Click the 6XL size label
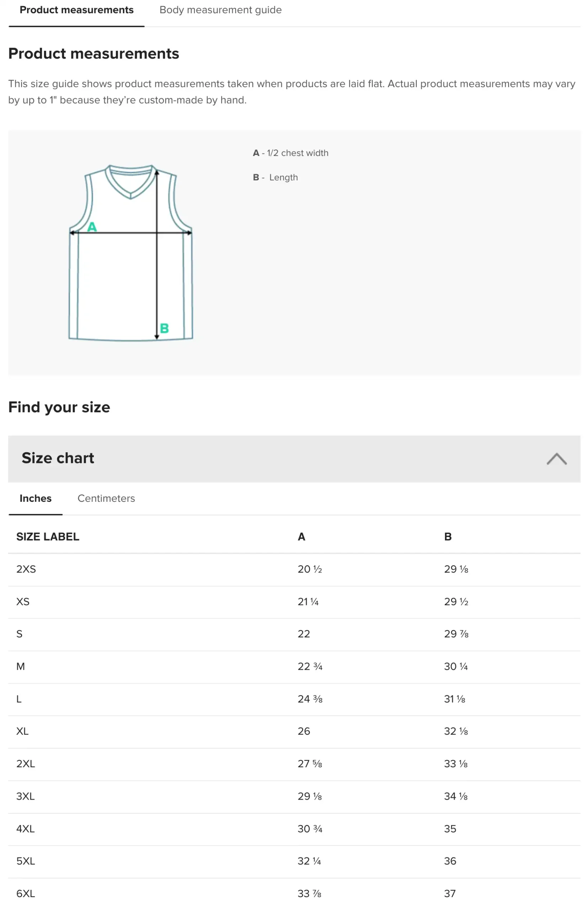 (26, 894)
